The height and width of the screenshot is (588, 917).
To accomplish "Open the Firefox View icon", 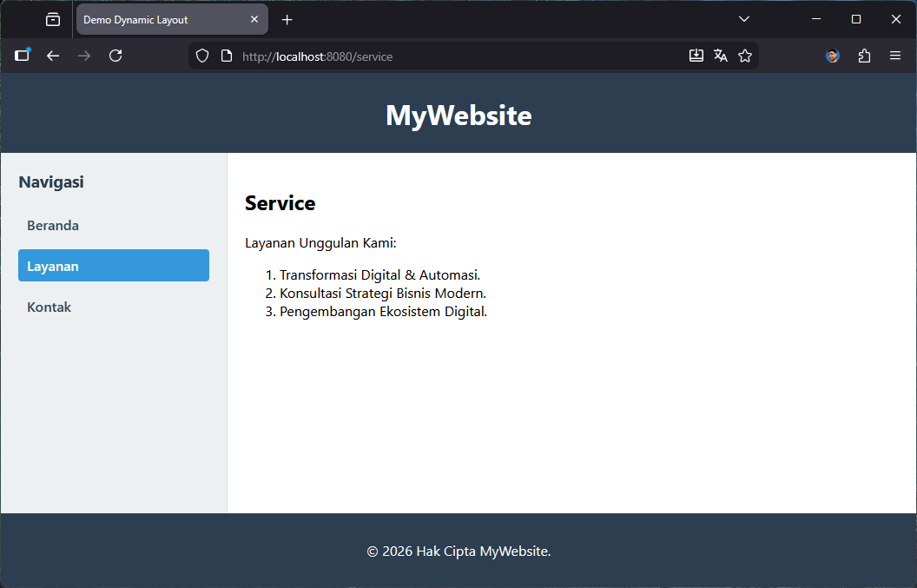I will (x=52, y=19).
